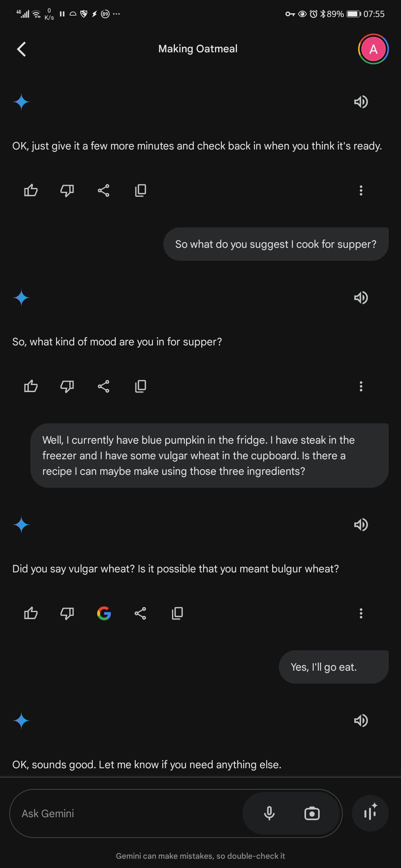Viewport: 401px width, 868px height.
Task: Open more options for supper mood reply
Action: 361,386
